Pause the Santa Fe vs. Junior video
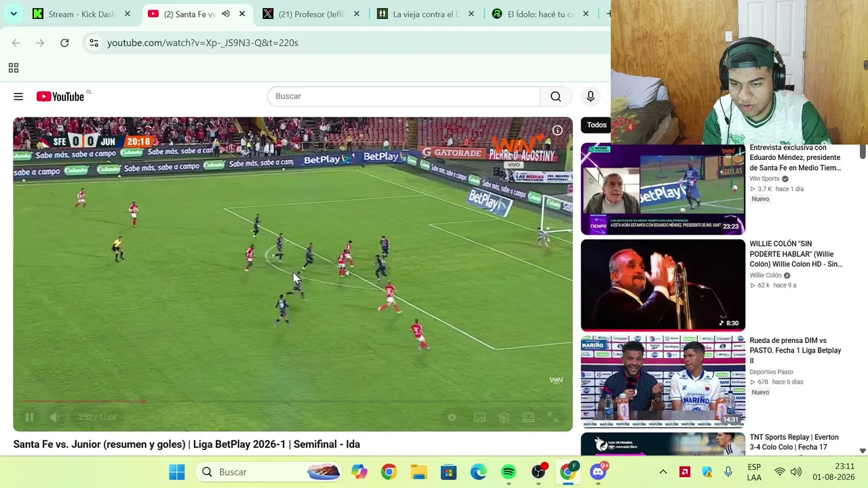This screenshot has height=488, width=868. [29, 418]
